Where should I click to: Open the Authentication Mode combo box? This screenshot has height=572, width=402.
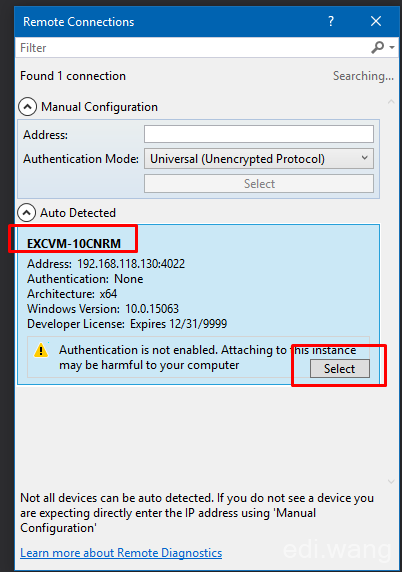[x=259, y=159]
